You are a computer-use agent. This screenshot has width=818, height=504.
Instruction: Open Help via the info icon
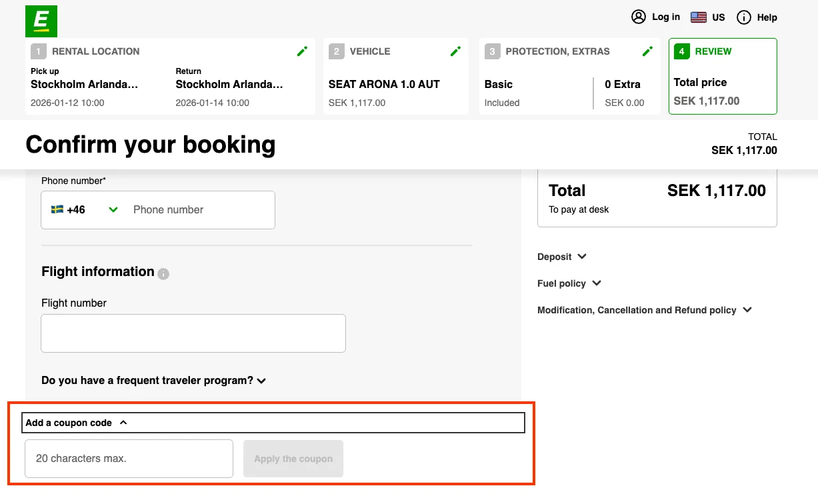(x=743, y=17)
